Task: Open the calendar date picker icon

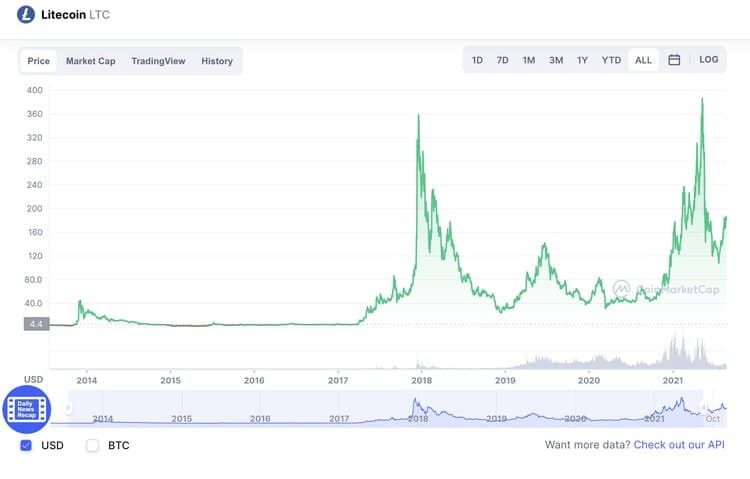Action: [x=674, y=60]
